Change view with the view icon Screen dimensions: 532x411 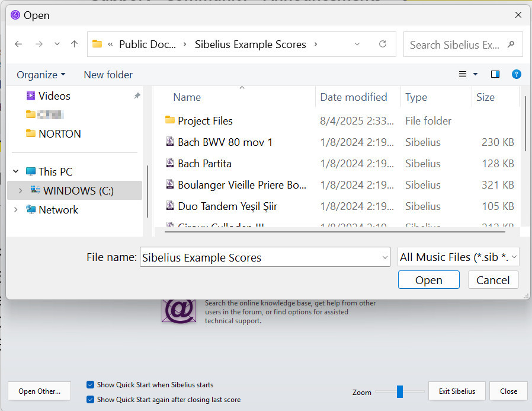click(x=463, y=74)
